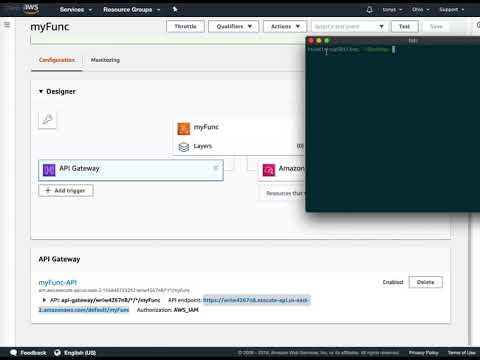Open the Resource Groups menu

(x=131, y=10)
